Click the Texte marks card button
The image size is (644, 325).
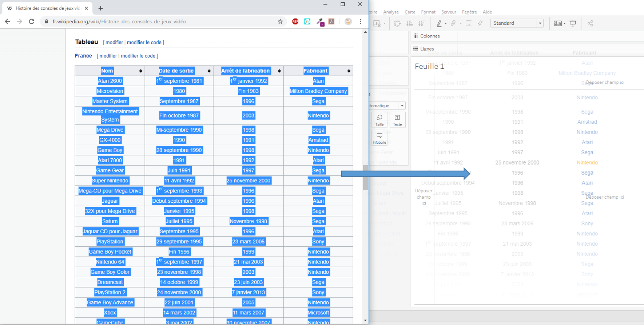click(x=397, y=120)
